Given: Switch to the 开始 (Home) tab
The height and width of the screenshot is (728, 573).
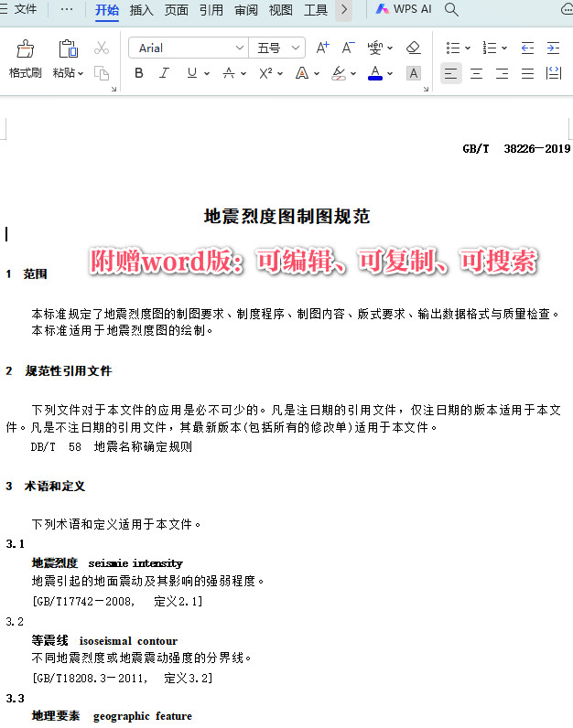Looking at the screenshot, I should tap(107, 10).
